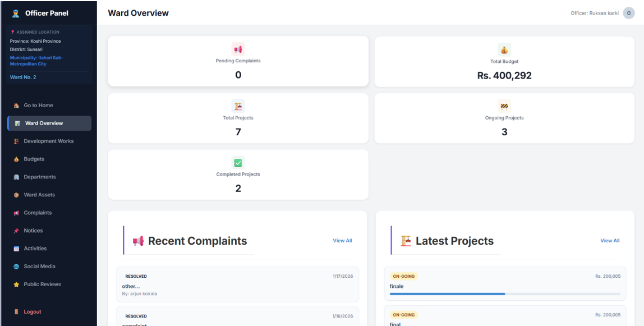The height and width of the screenshot is (326, 644).
Task: Click the door icon beside Logout
Action: click(x=16, y=312)
